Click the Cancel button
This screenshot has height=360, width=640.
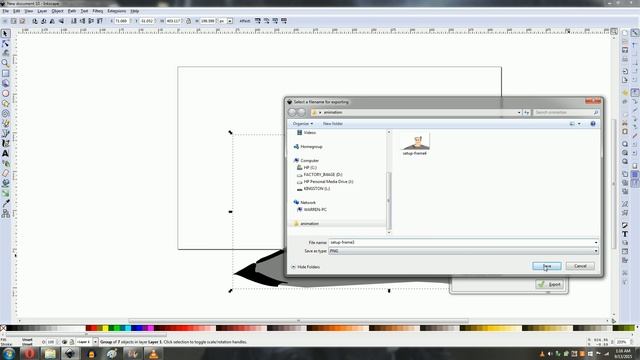580,266
